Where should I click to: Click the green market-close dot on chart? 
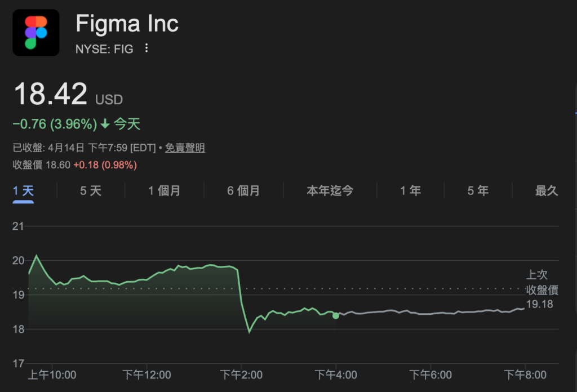(336, 315)
